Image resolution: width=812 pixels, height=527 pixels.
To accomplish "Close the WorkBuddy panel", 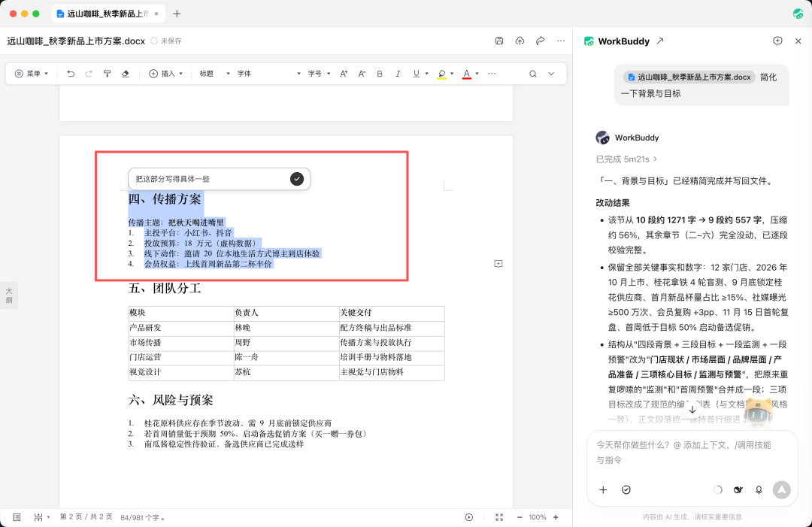I will click(798, 41).
